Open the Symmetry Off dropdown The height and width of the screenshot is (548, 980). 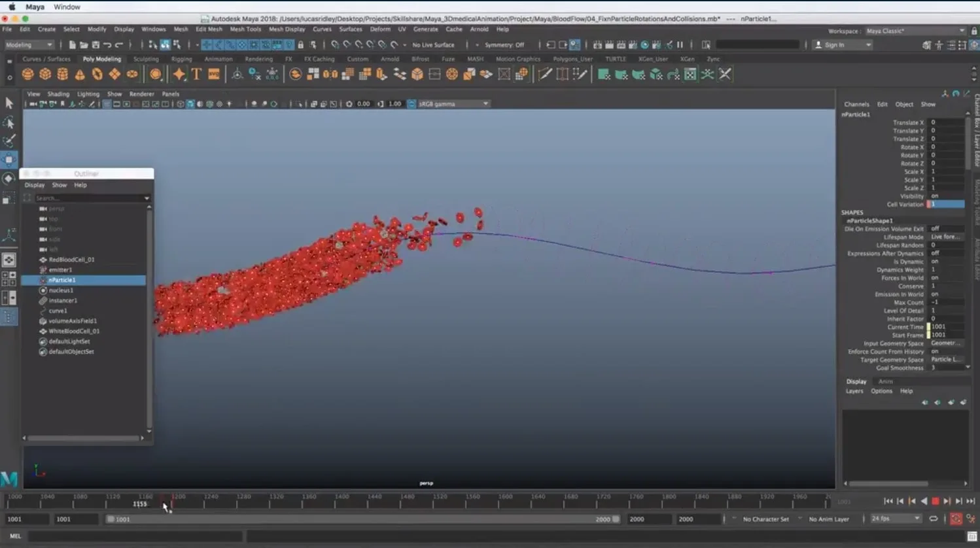point(504,44)
